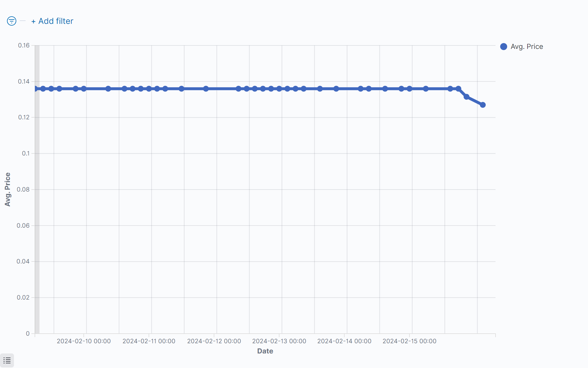The image size is (588, 368).
Task: Select the second-to-last data point on line
Action: click(466, 97)
